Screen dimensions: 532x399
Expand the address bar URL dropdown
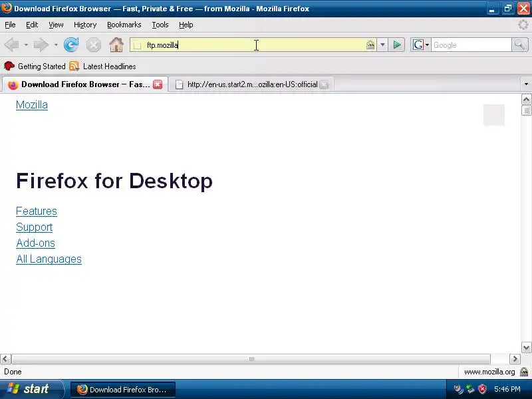[x=382, y=45]
